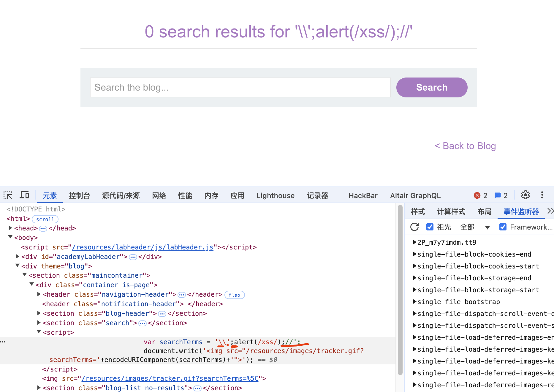Screen dimensions: 554x392
Task: Expand section class search node
Action: pyautogui.click(x=39, y=323)
